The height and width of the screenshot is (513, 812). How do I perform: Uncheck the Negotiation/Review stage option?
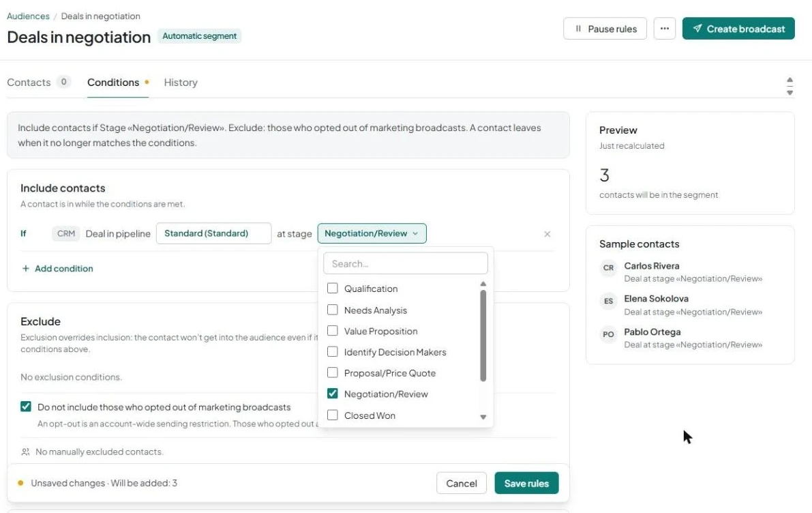(333, 394)
